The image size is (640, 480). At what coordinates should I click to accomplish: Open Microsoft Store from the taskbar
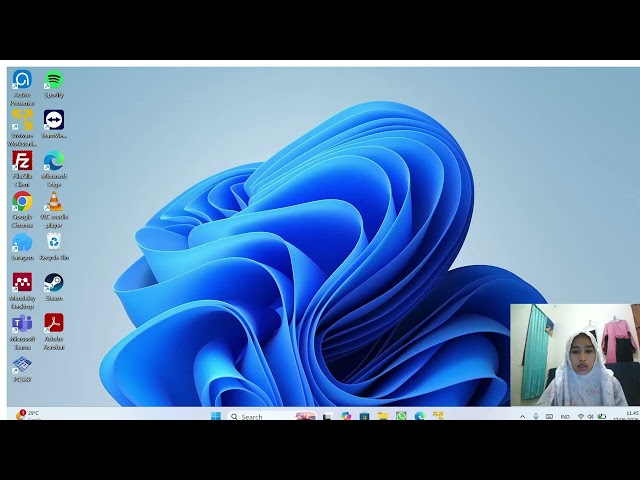click(364, 416)
